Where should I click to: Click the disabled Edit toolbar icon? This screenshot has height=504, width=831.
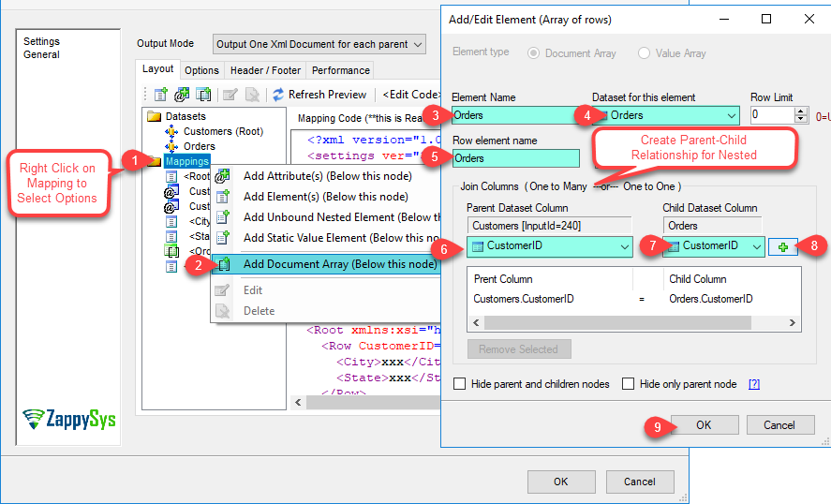(x=230, y=95)
